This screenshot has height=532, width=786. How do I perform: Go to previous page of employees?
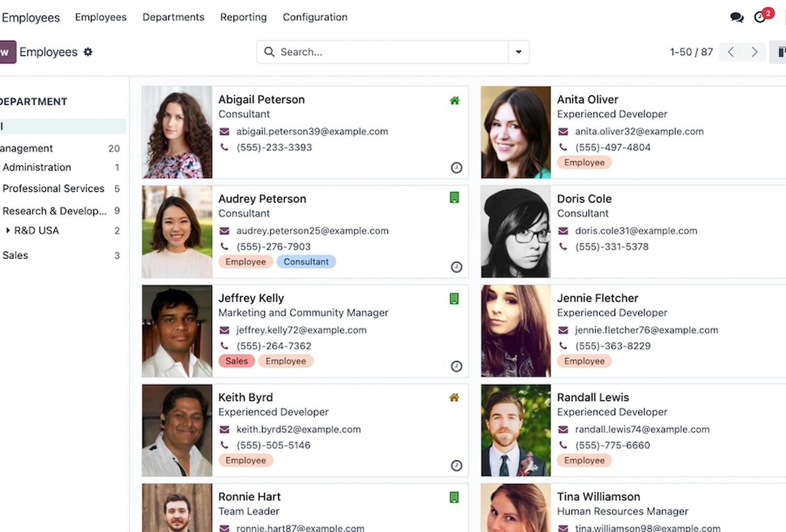click(731, 52)
